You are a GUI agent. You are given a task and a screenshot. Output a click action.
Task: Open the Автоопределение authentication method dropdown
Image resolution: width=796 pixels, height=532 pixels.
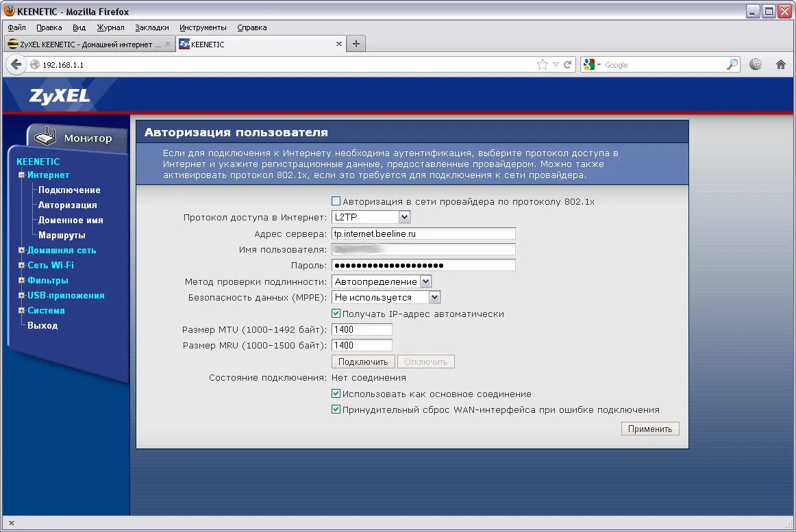coord(382,281)
